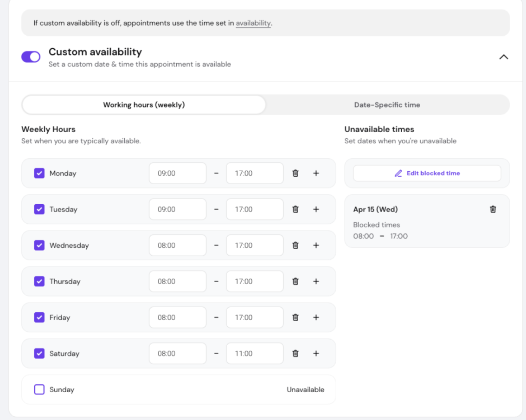Click Friday's end time 17:00 field
This screenshot has width=526, height=420.
tap(255, 317)
